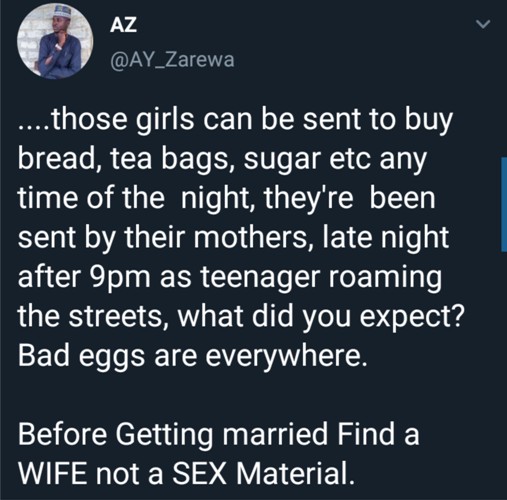The height and width of the screenshot is (500, 507).
Task: Select the sentence 'Bad eggs are everywhere.'
Action: click(193, 355)
